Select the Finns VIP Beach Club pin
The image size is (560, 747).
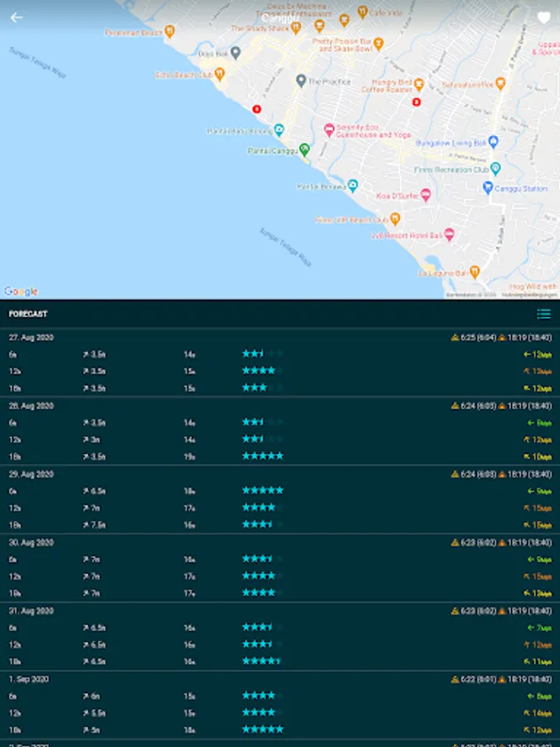point(395,218)
